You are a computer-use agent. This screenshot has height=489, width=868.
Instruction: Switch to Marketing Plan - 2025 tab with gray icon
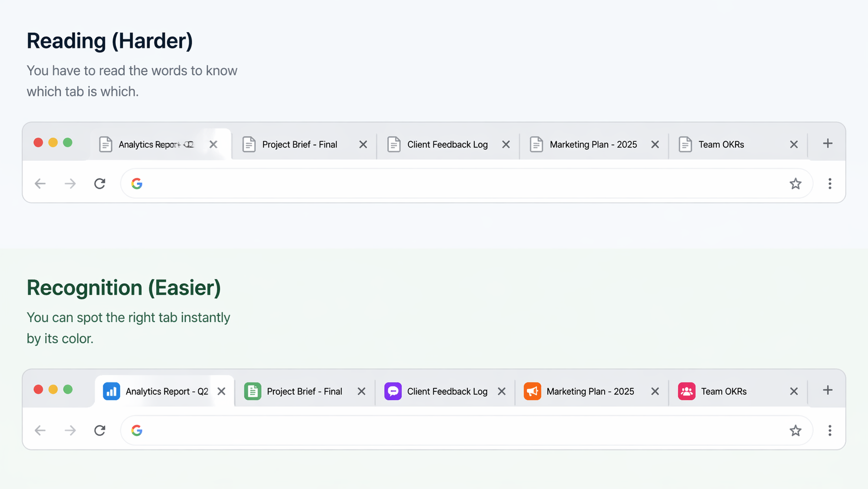594,144
